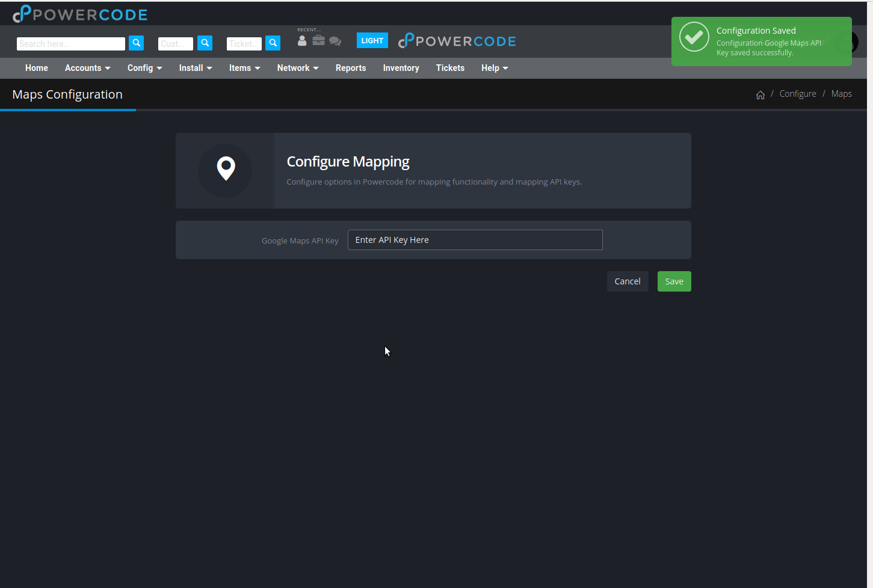Expand the Install dropdown menu
Screen dimensions: 873x588
(x=196, y=68)
